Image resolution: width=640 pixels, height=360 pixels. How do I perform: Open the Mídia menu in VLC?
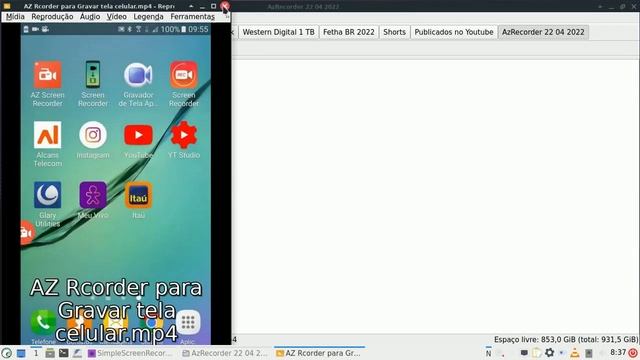15,17
